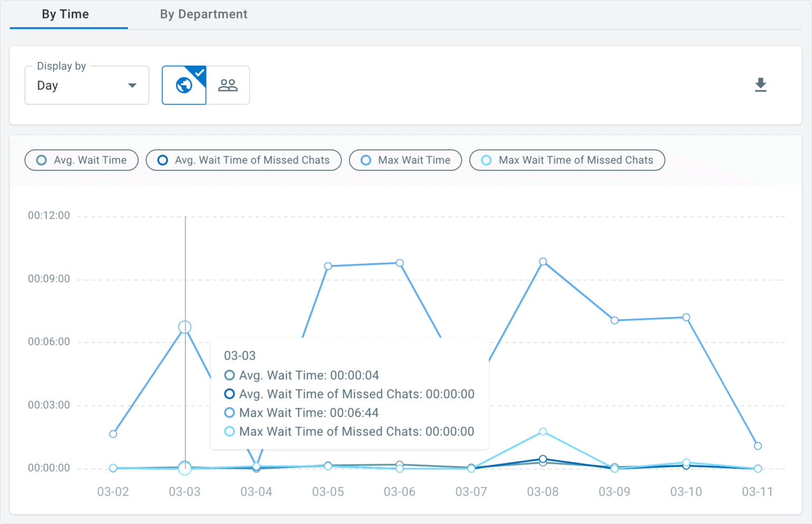Image resolution: width=812 pixels, height=524 pixels.
Task: Click the highlighted 03-03 Max Wait Time point
Action: (184, 327)
